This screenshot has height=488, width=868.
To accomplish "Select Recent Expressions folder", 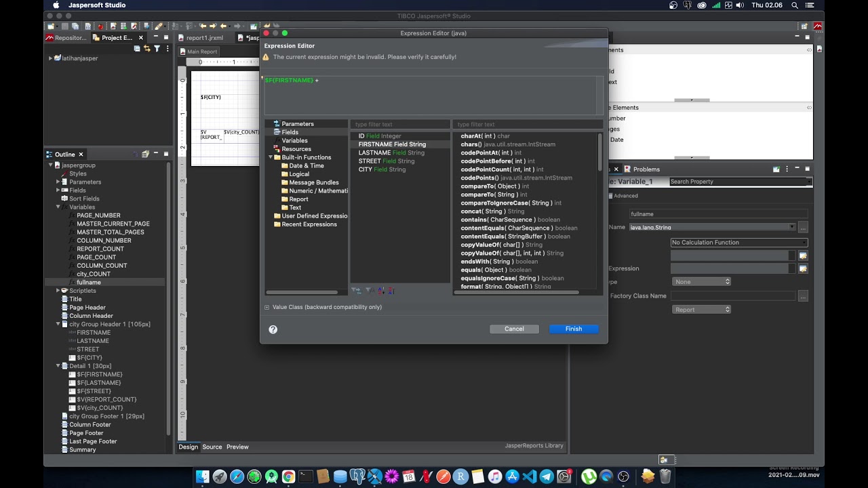I will [309, 224].
